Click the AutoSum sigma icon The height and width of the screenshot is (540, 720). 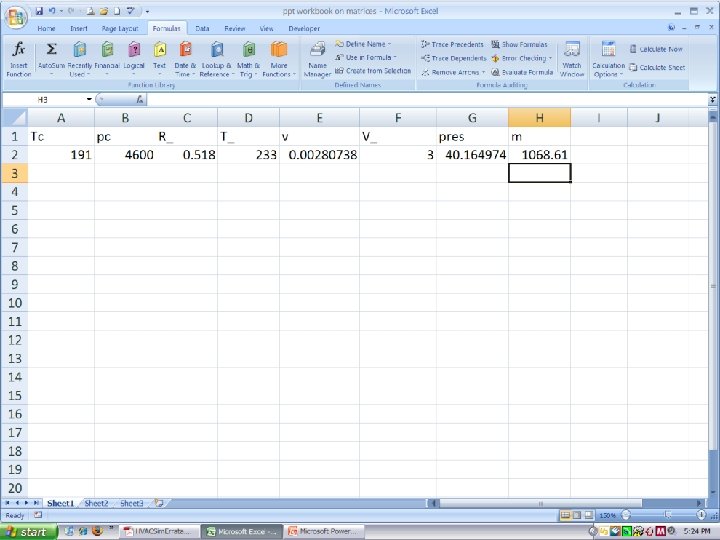(x=51, y=49)
